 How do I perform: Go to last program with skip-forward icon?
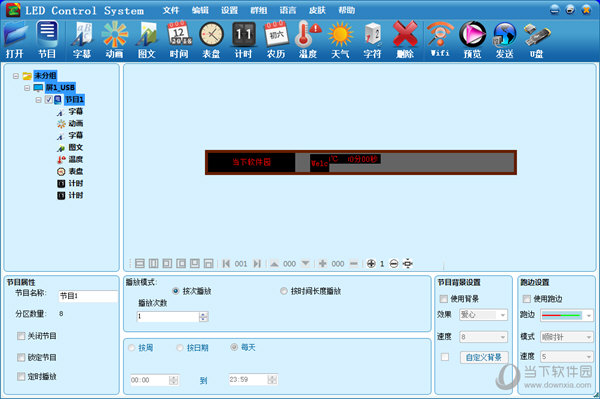pos(257,264)
